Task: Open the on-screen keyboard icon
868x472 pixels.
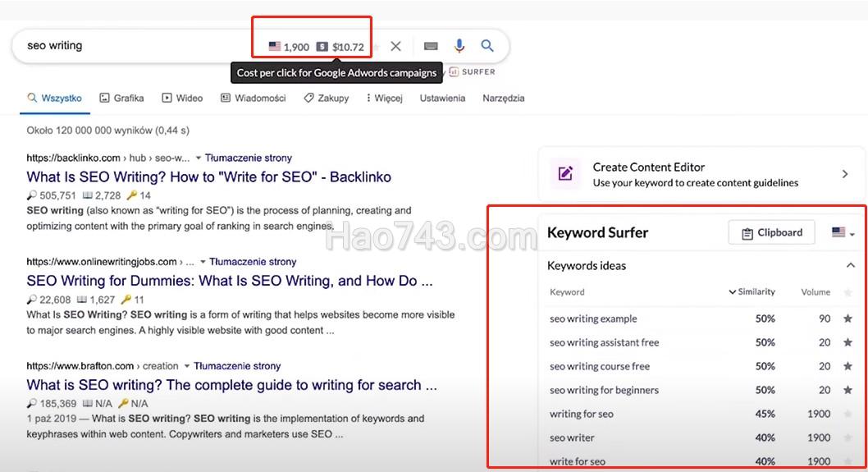Action: tap(431, 46)
